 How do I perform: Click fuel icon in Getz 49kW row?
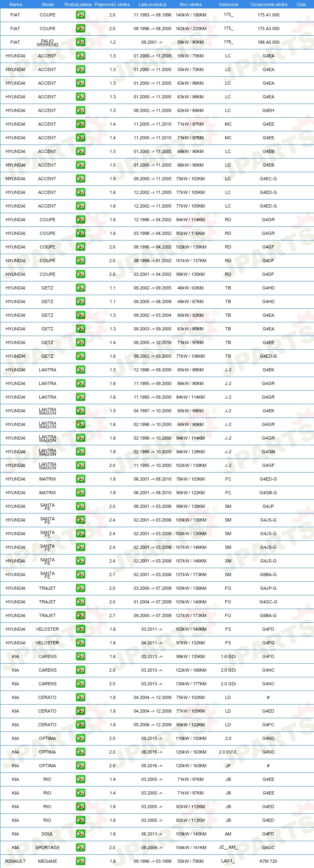click(80, 302)
